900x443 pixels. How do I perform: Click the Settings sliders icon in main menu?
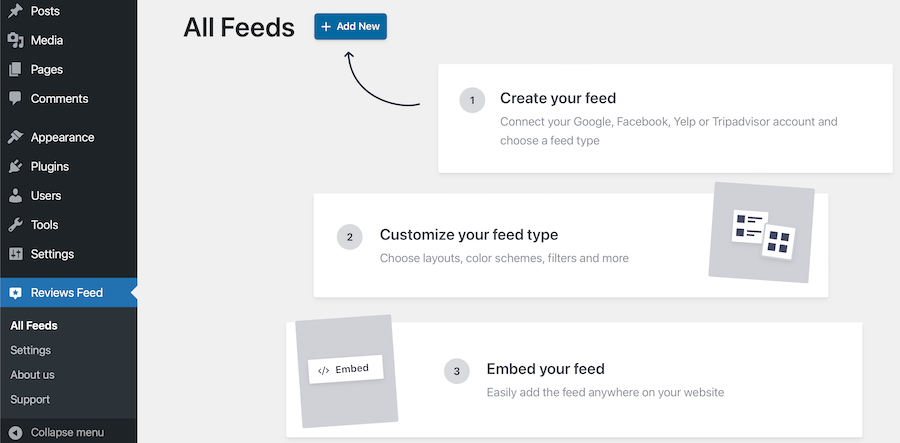click(x=15, y=254)
